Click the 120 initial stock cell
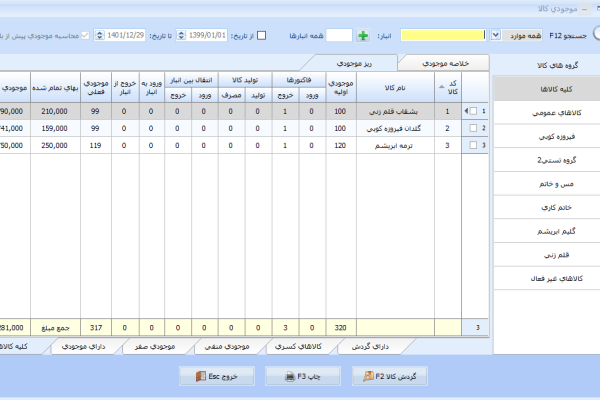 340,146
